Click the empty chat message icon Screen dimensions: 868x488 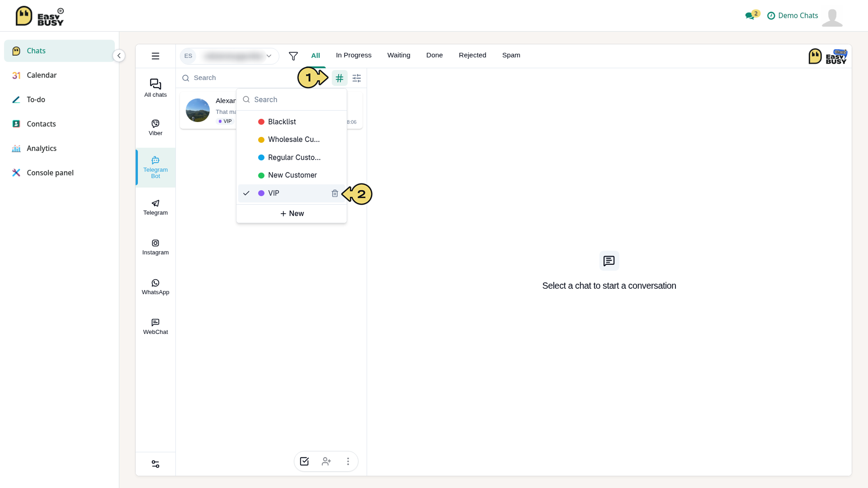coord(609,261)
